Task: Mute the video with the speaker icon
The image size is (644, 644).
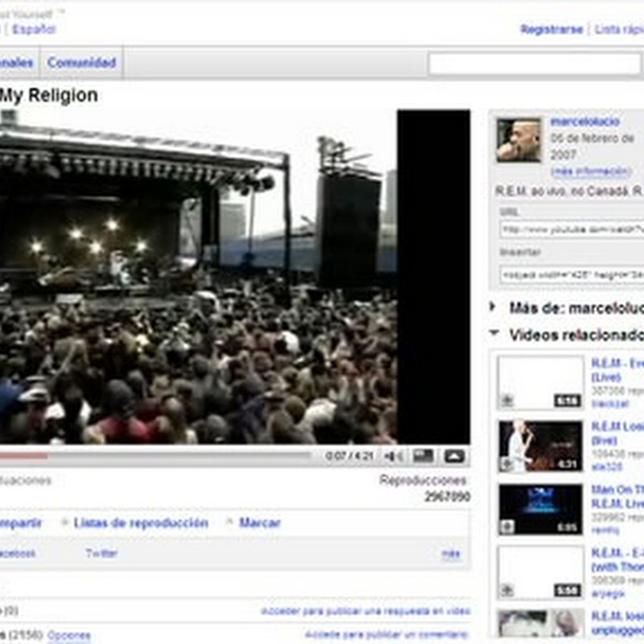Action: (x=393, y=456)
